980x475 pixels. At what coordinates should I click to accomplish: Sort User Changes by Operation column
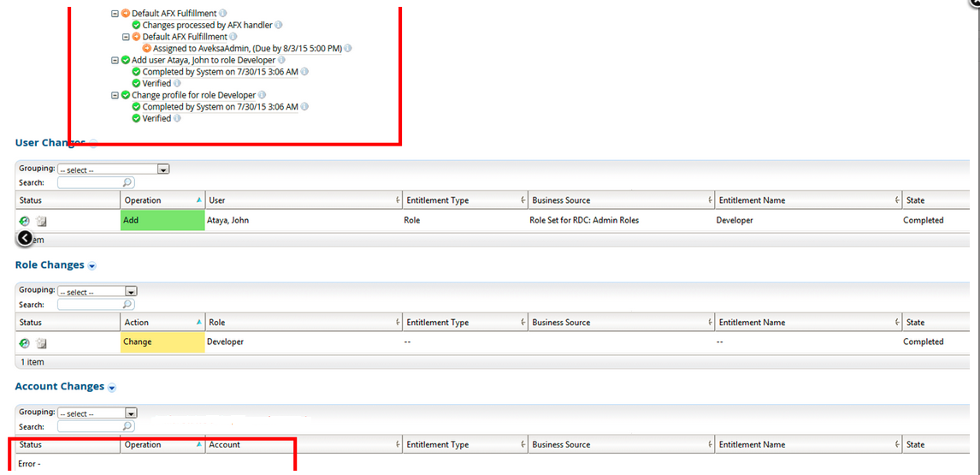click(x=158, y=200)
